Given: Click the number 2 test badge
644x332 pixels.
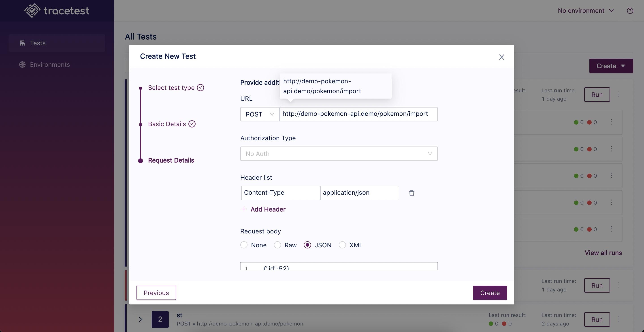Looking at the screenshot, I should click(160, 319).
